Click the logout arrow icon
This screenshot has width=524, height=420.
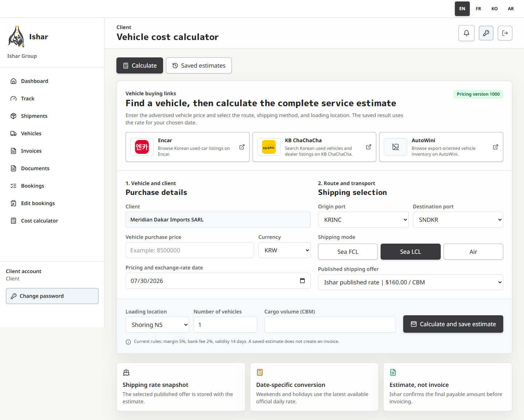tap(505, 33)
